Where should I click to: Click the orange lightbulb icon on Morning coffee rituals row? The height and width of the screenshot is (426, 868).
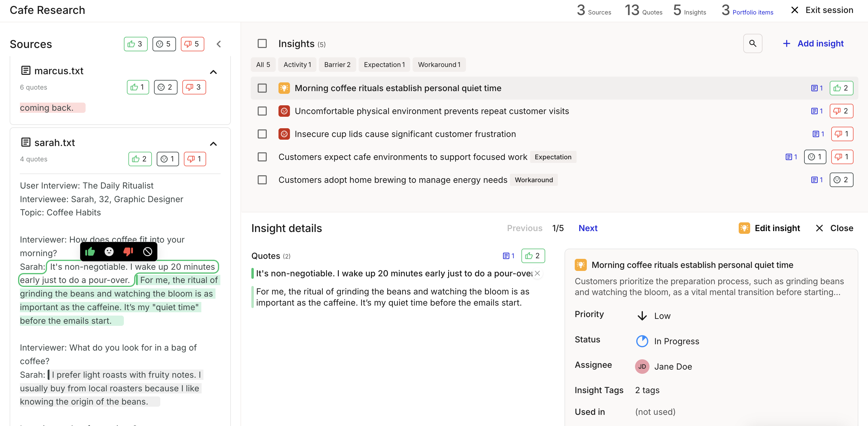pos(284,88)
